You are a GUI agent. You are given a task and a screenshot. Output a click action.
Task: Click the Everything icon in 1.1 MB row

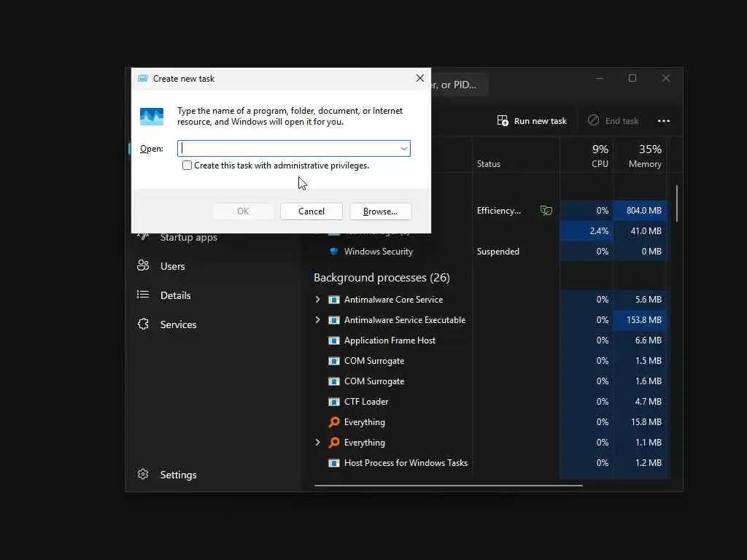click(x=334, y=443)
